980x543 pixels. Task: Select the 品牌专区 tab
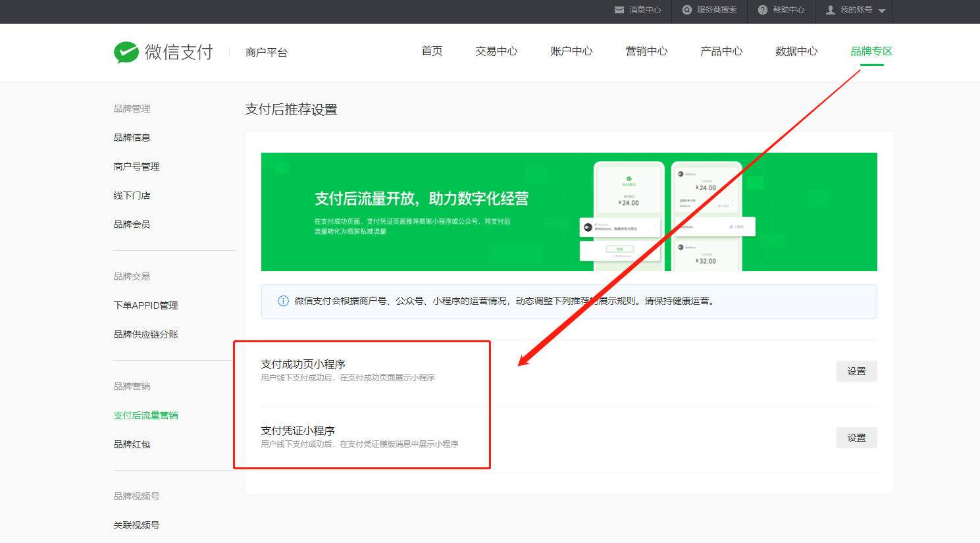coord(872,51)
